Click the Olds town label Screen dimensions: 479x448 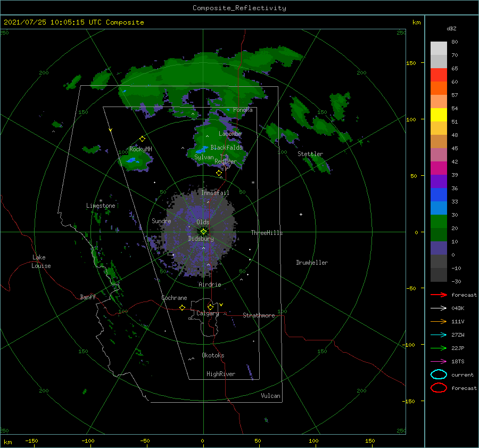point(203,222)
